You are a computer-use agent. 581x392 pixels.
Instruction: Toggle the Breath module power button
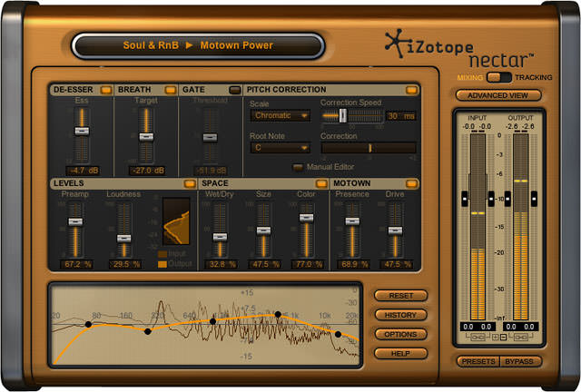tap(171, 90)
